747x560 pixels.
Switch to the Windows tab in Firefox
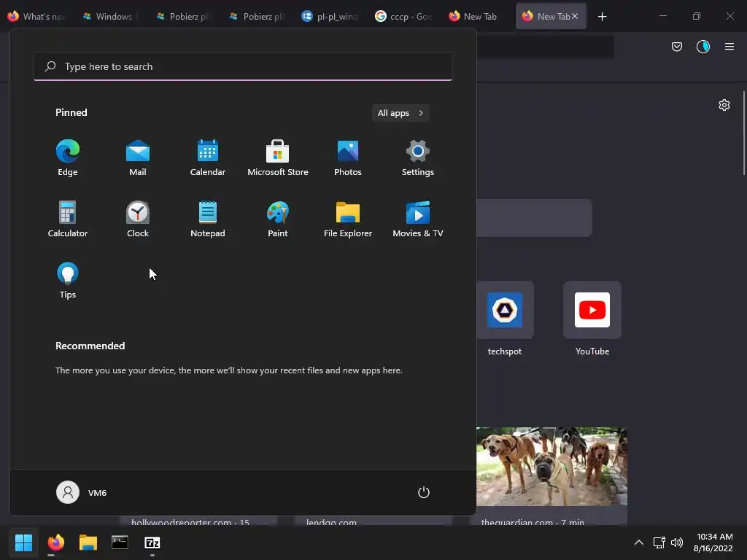coord(110,16)
